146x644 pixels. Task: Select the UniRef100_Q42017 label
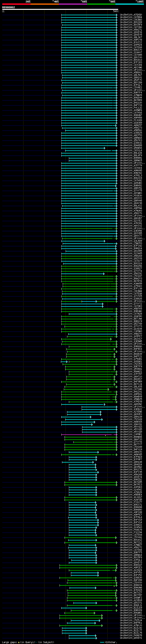tap(131, 339)
